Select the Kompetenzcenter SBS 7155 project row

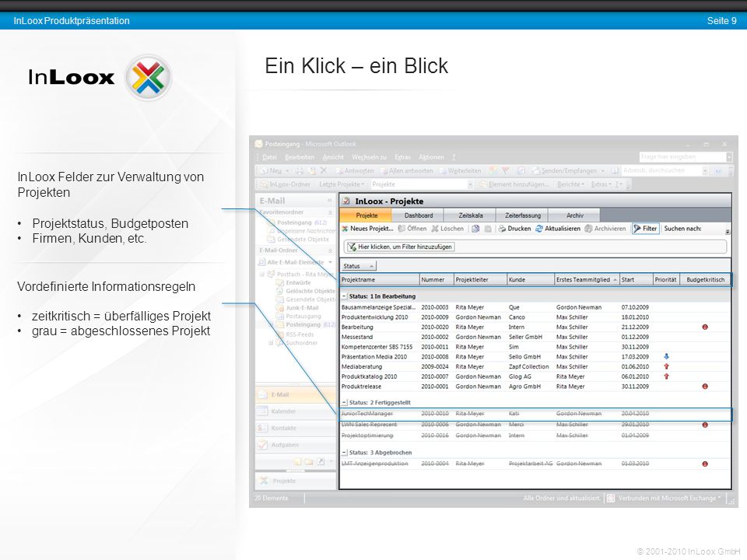(535, 347)
